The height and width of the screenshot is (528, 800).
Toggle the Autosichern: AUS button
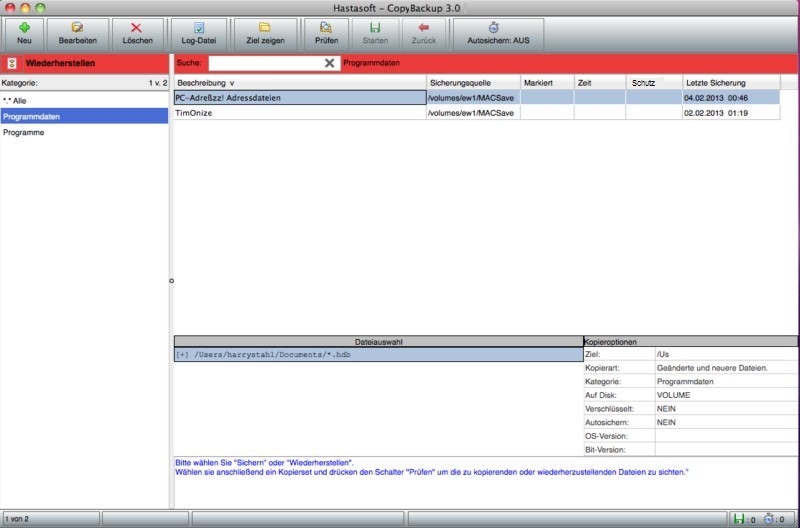[x=493, y=28]
